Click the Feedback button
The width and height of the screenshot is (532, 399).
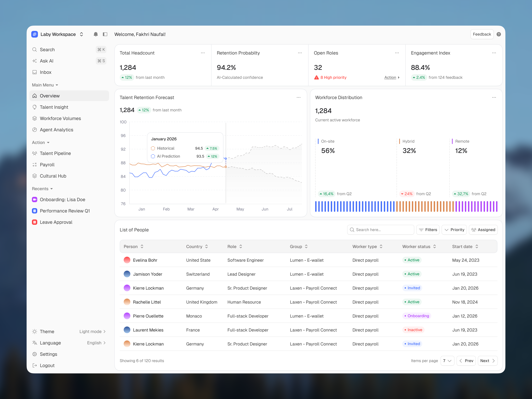coord(482,34)
